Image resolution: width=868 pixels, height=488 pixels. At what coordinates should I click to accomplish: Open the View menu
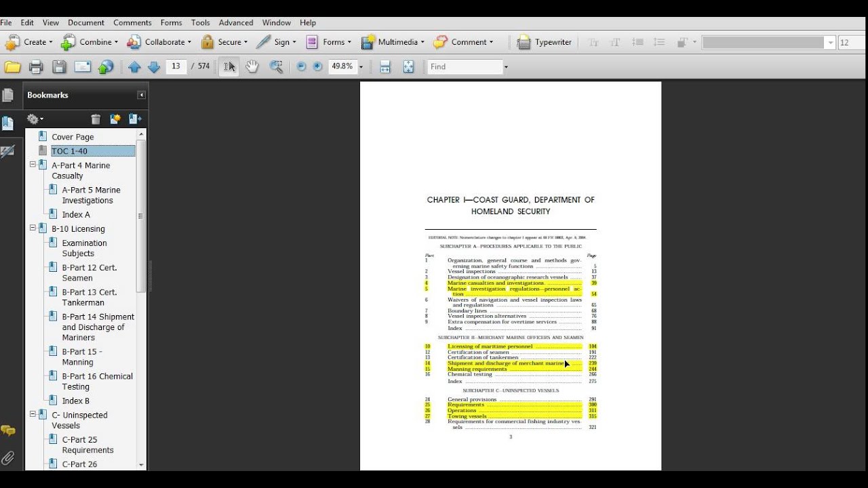pos(51,22)
